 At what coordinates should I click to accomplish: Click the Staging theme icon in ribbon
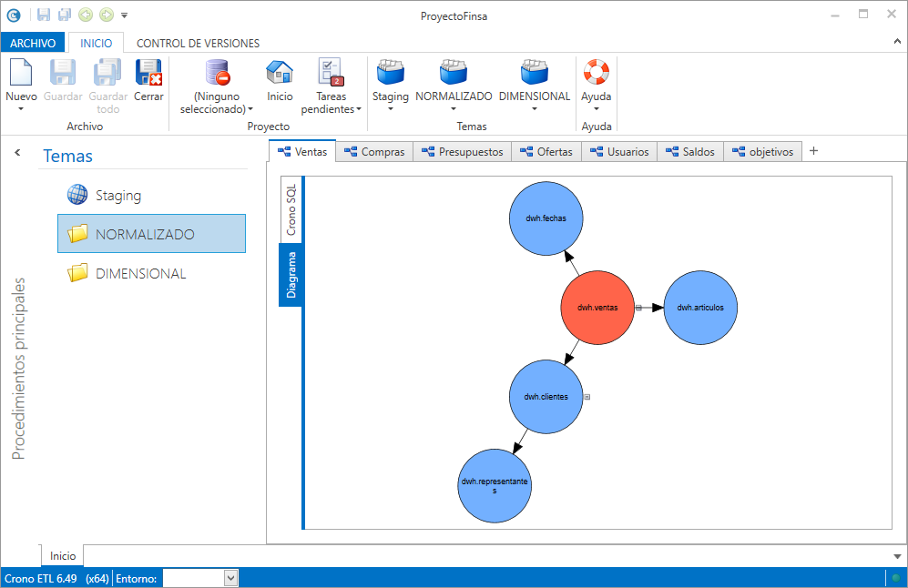[391, 73]
